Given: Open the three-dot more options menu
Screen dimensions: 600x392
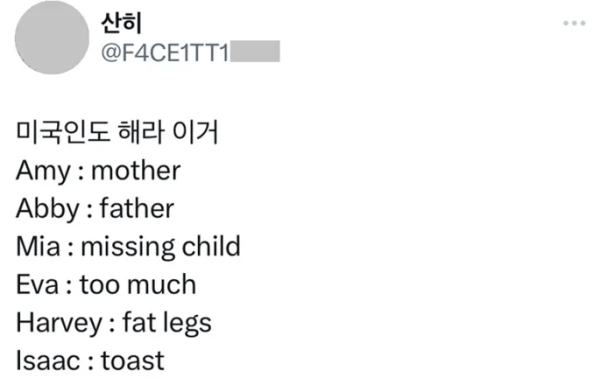Looking at the screenshot, I should [574, 23].
